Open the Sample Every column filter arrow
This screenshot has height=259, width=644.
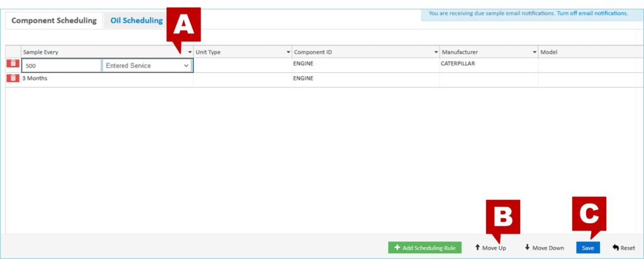(x=190, y=52)
